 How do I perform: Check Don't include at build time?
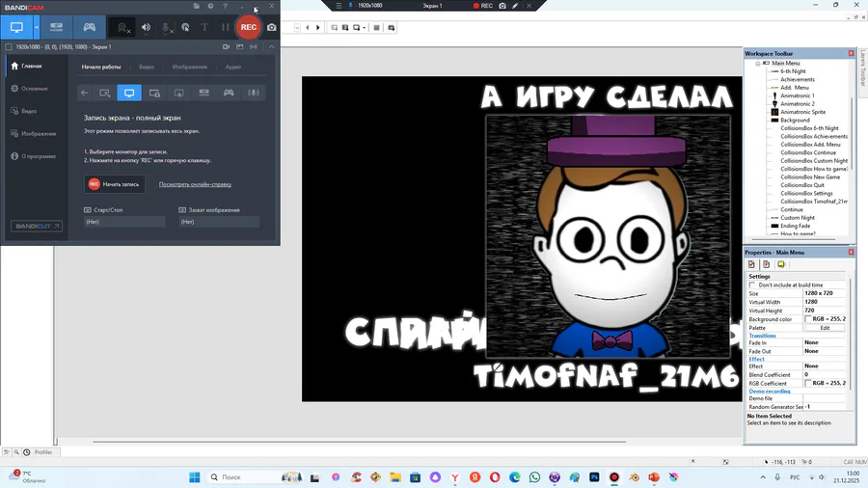click(x=751, y=285)
